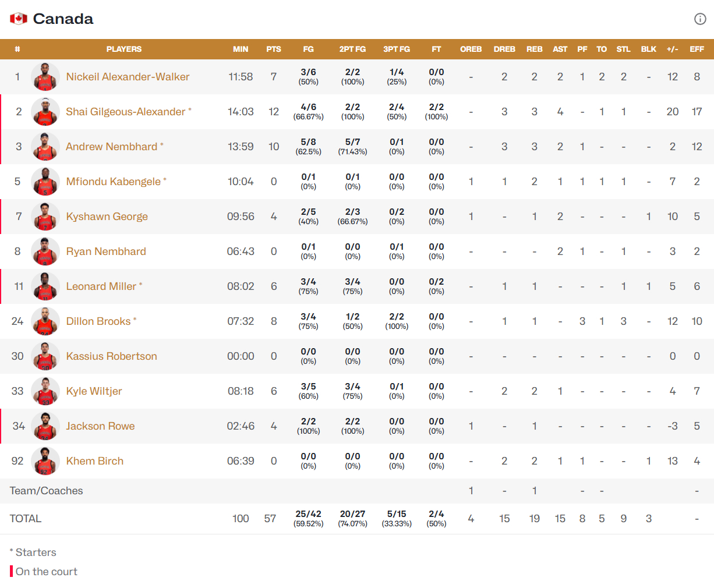Click the AST column header
Viewport: 714px width, 588px height.
pyautogui.click(x=560, y=49)
